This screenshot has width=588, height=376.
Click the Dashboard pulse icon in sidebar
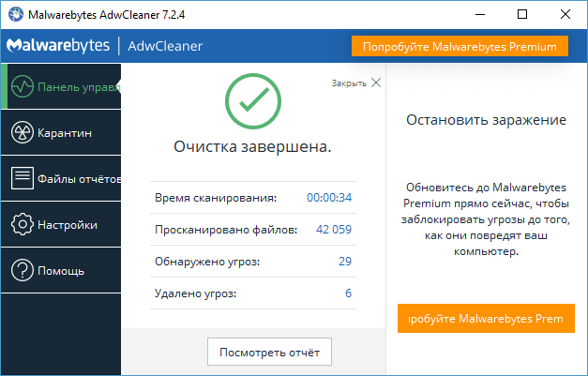click(23, 86)
